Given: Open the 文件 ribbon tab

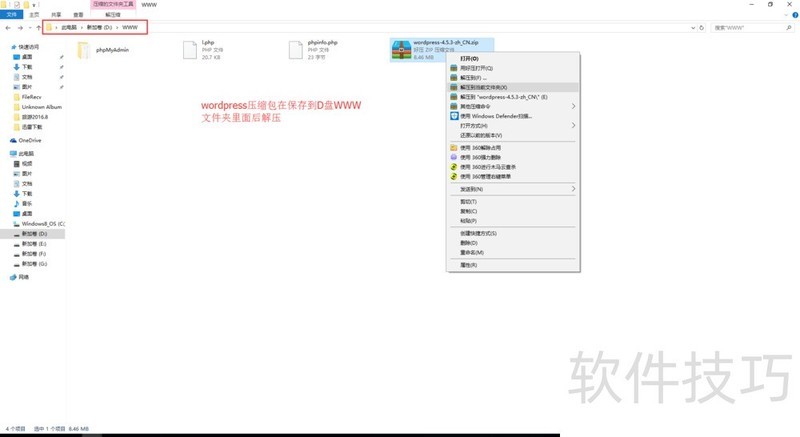Looking at the screenshot, I should coord(11,15).
